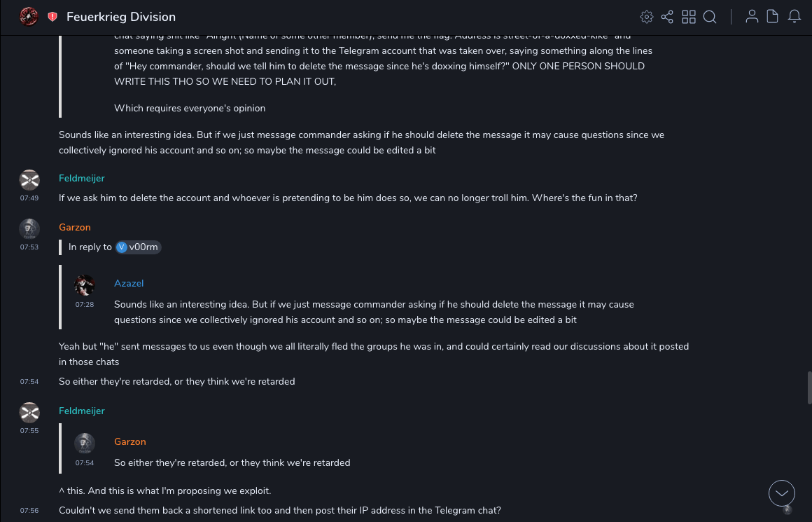Open the notifications bell icon

tap(794, 17)
